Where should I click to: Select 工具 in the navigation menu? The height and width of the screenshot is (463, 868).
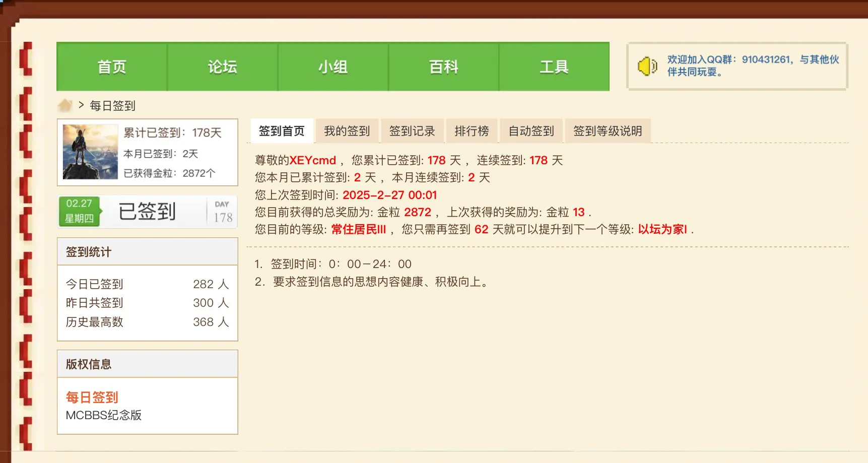554,66
